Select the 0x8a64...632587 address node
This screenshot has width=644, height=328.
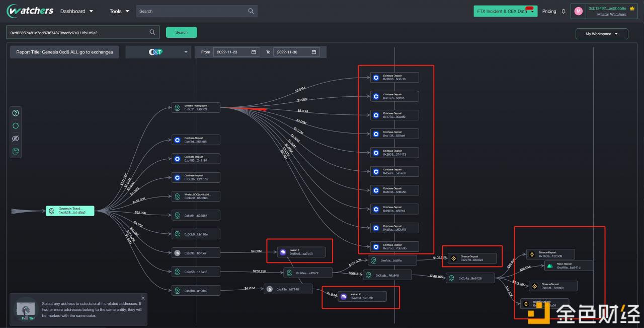point(196,215)
